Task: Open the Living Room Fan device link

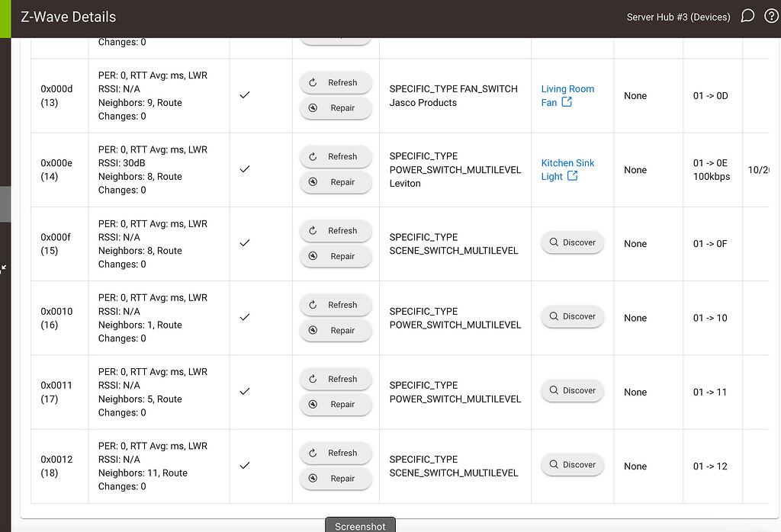Action: point(567,89)
